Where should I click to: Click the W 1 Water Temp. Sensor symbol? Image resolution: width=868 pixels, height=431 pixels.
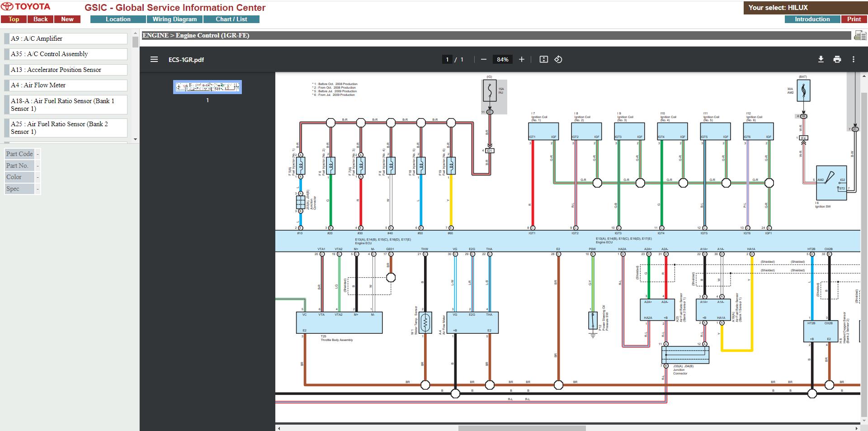click(x=425, y=322)
